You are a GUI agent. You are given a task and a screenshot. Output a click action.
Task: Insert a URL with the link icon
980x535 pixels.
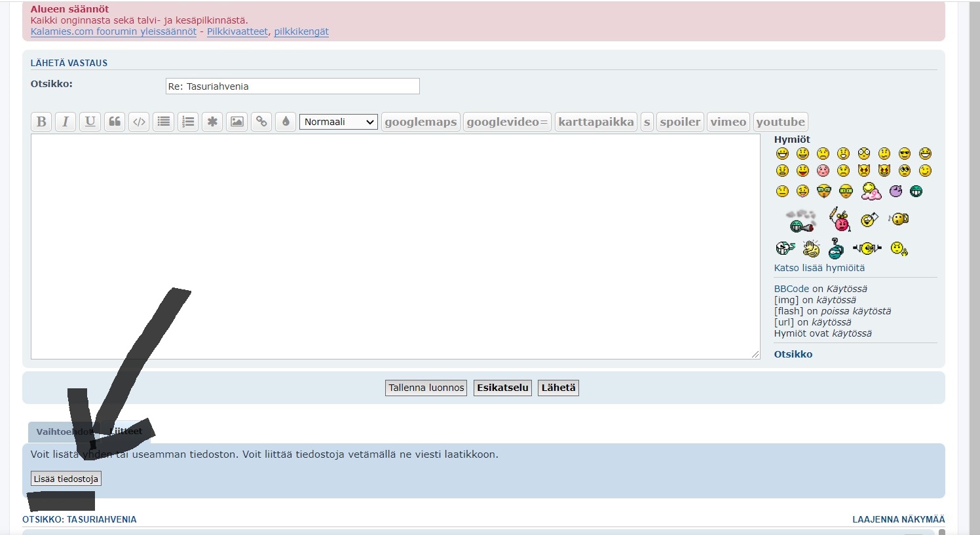261,122
